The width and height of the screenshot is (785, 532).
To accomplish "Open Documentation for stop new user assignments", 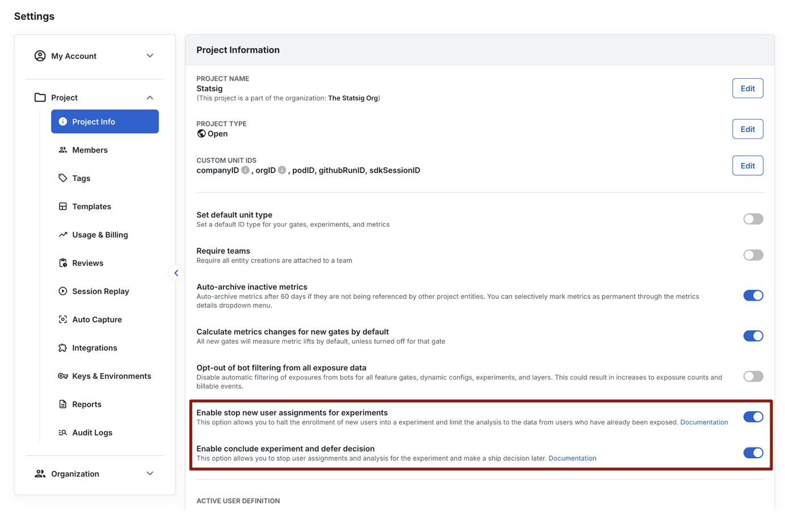I will (704, 422).
